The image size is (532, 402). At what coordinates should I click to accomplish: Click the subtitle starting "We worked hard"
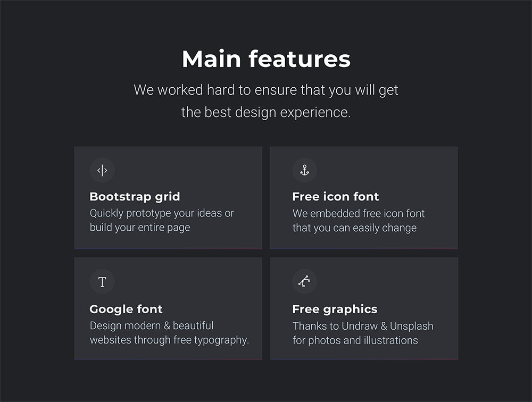point(266,90)
